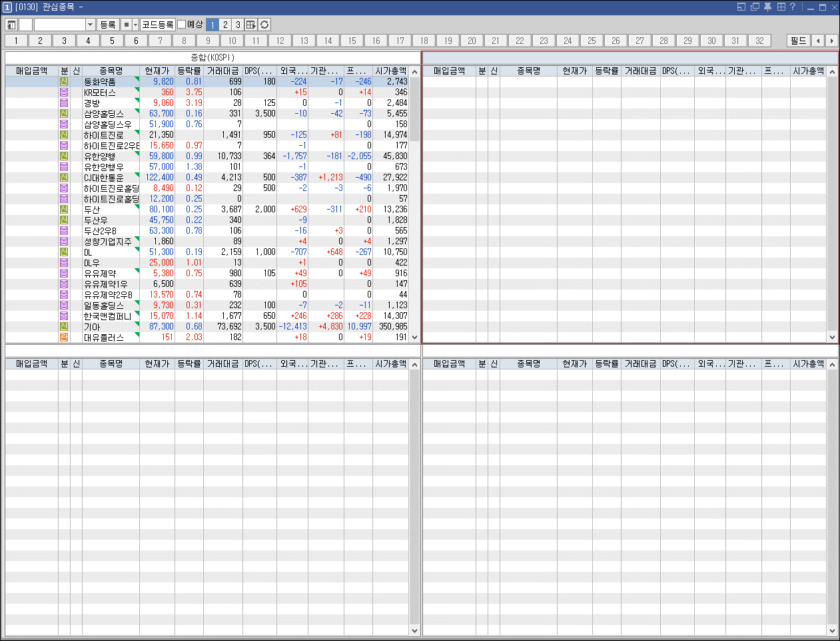Click the 코드등록 button

(158, 25)
